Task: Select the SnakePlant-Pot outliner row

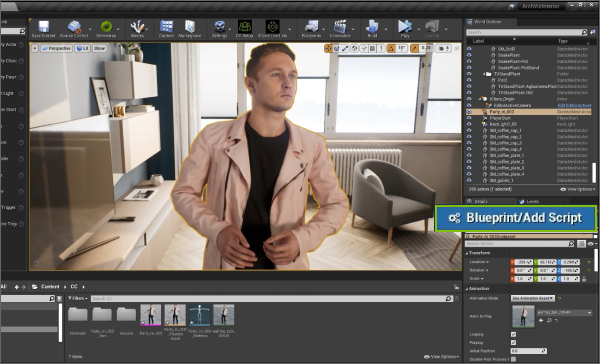Action: coord(529,62)
